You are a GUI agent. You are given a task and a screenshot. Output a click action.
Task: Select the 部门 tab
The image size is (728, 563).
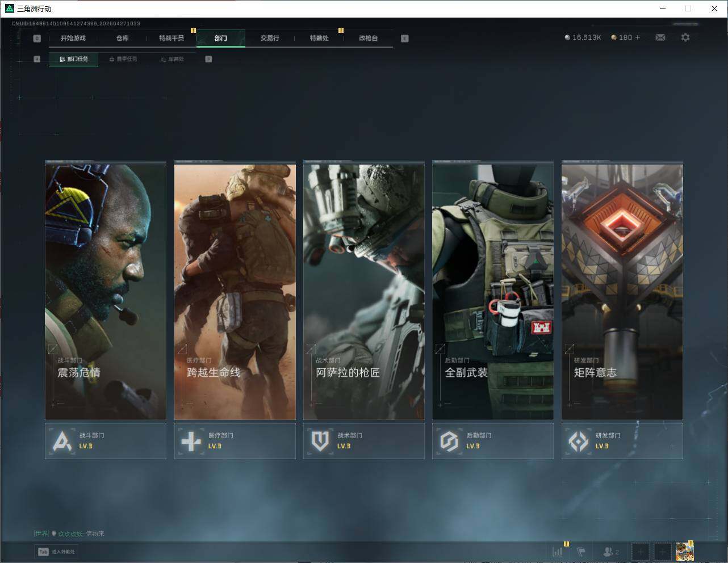(221, 38)
